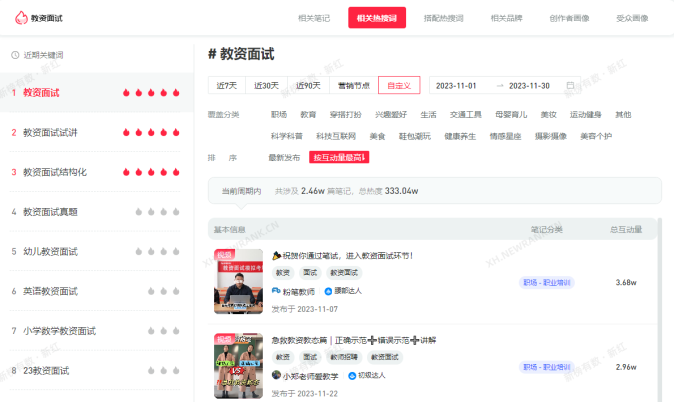Select the 相关热搜词 tab
Viewport: 674px width, 402px height.
[377, 18]
